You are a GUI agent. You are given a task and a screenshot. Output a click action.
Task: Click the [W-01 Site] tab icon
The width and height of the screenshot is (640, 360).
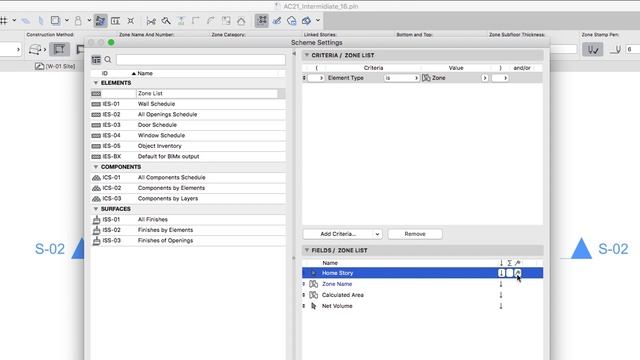[x=40, y=66]
